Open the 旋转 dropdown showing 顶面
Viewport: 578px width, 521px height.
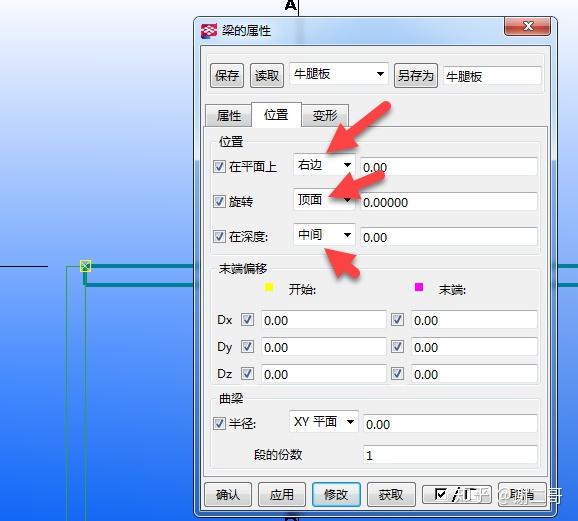pyautogui.click(x=324, y=200)
